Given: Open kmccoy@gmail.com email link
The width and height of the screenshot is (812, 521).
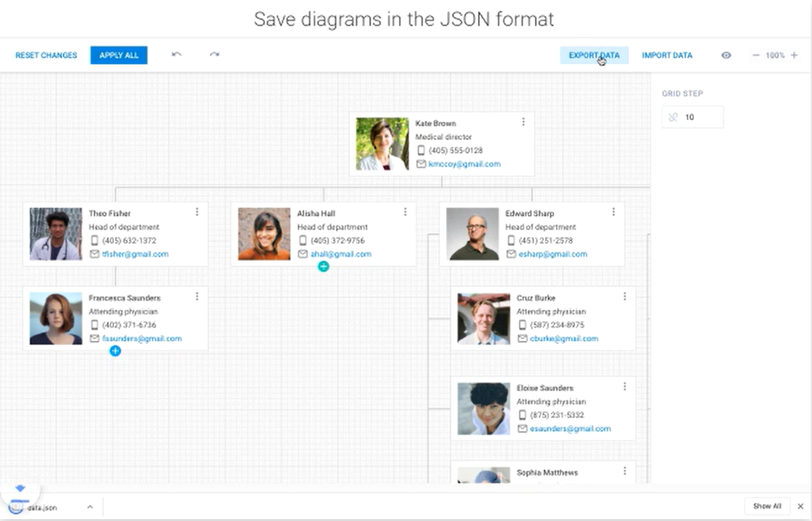Looking at the screenshot, I should coord(464,164).
